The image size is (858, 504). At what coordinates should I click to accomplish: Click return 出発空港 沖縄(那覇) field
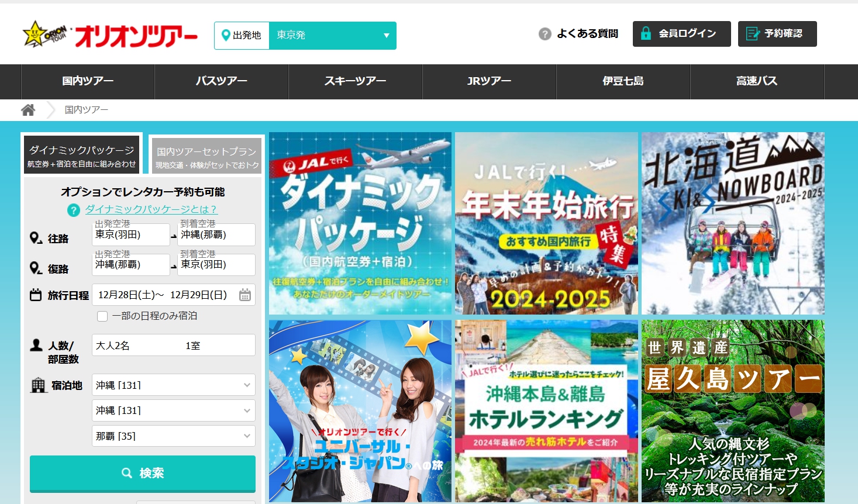click(x=131, y=265)
